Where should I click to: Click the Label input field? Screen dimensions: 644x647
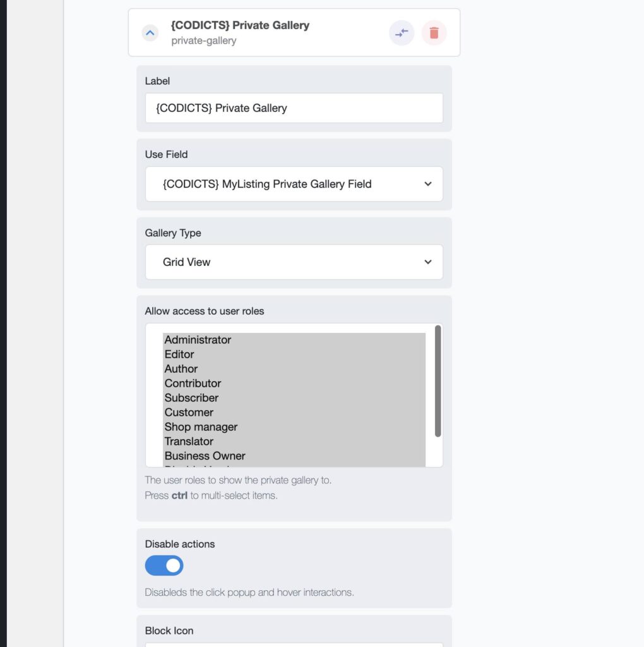point(294,108)
